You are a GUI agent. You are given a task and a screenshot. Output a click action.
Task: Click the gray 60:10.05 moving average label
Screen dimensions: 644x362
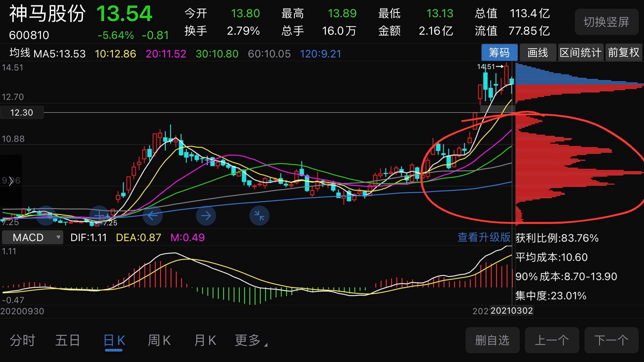click(269, 54)
